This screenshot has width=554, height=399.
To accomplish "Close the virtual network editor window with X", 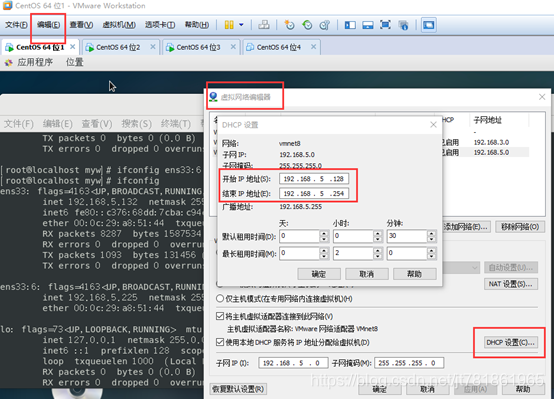I will (542, 96).
